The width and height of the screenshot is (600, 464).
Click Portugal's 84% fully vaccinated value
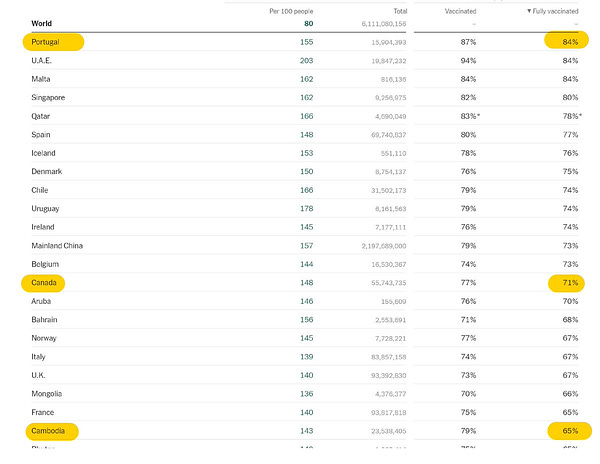[570, 42]
